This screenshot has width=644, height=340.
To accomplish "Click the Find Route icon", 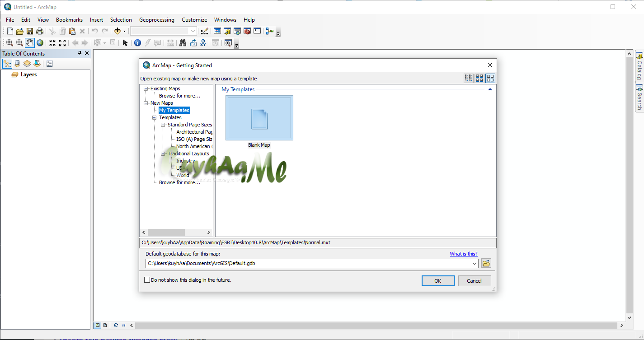I will 193,43.
